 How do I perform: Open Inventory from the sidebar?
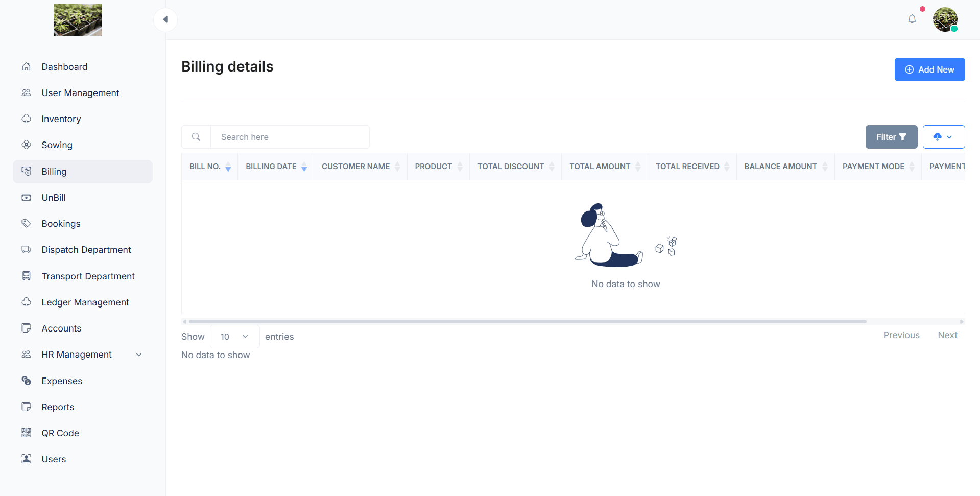[x=61, y=119]
